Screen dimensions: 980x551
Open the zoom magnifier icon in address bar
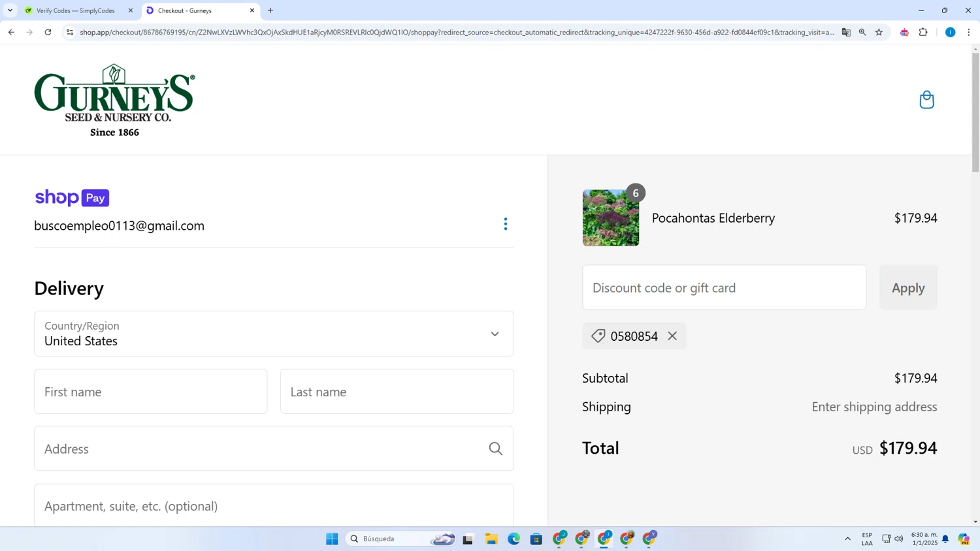pyautogui.click(x=862, y=32)
